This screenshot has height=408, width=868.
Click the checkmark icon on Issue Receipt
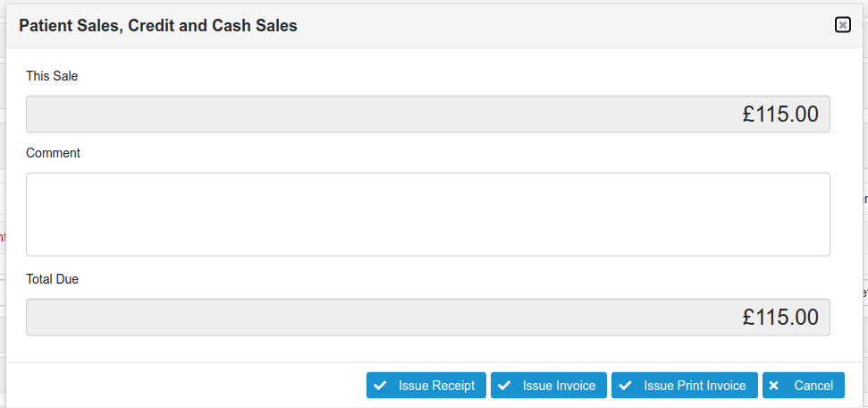[380, 386]
